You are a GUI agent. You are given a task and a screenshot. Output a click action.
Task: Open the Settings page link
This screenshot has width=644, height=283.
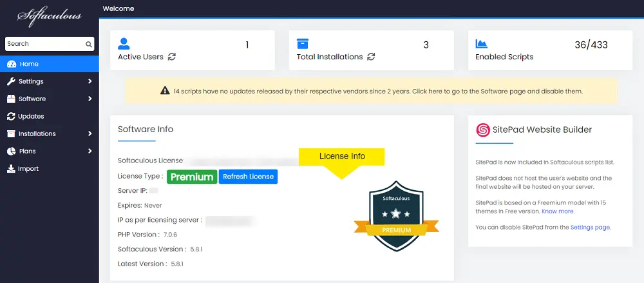(x=591, y=227)
